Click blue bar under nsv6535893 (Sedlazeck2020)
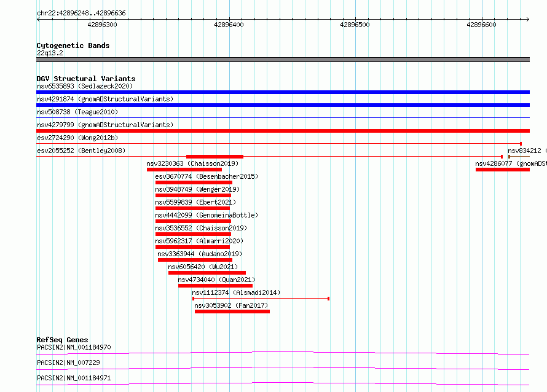Image resolution: width=547 pixels, height=392 pixels. click(x=283, y=92)
